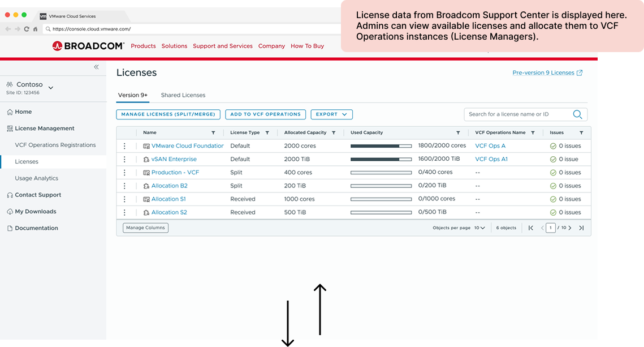
Task: Click the browser forward arrow
Action: [x=18, y=29]
